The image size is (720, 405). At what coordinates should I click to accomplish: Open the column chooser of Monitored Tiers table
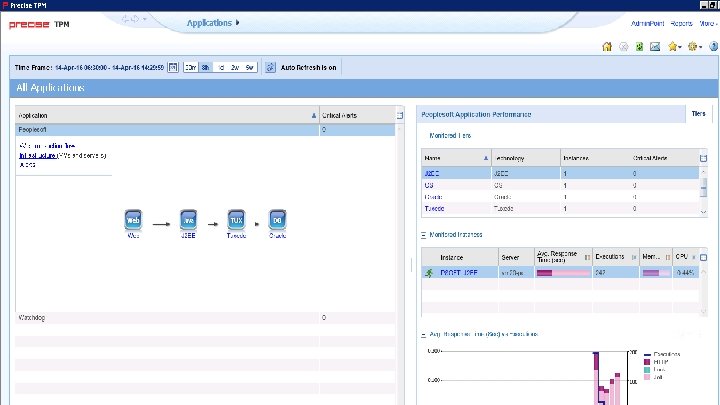(703, 158)
